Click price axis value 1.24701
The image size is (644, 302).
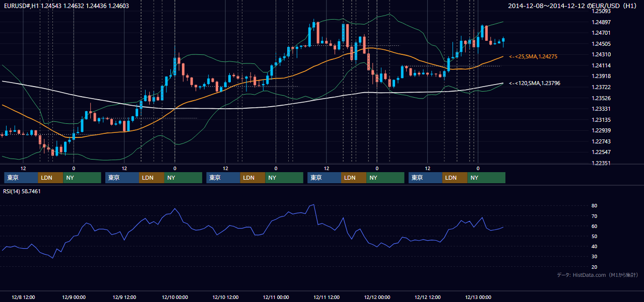tap(601, 33)
